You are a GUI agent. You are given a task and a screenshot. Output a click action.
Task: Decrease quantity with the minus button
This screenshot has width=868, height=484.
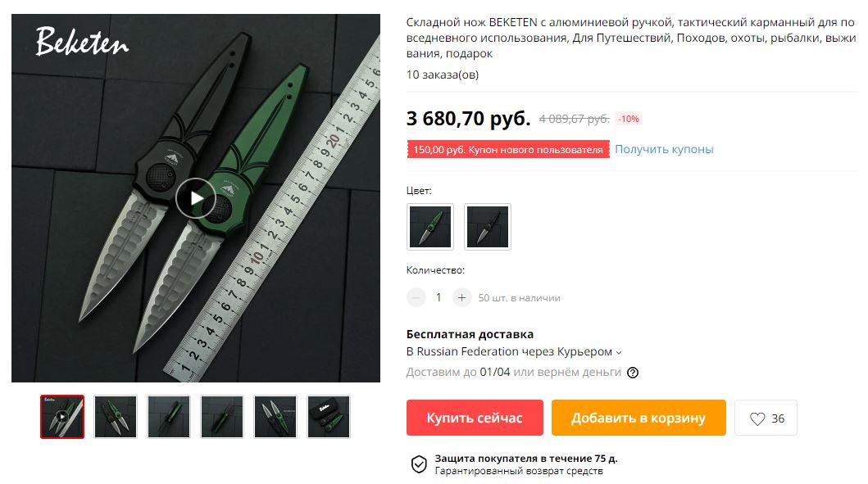416,297
